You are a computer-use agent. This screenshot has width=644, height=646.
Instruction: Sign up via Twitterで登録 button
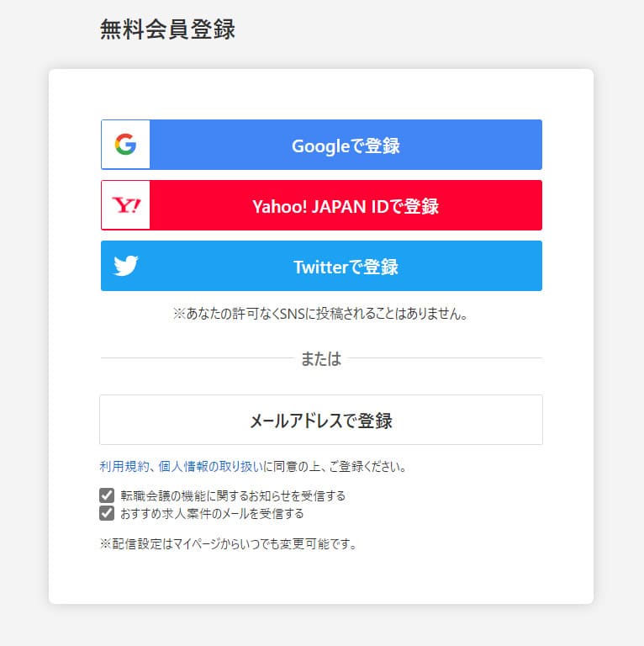[321, 266]
